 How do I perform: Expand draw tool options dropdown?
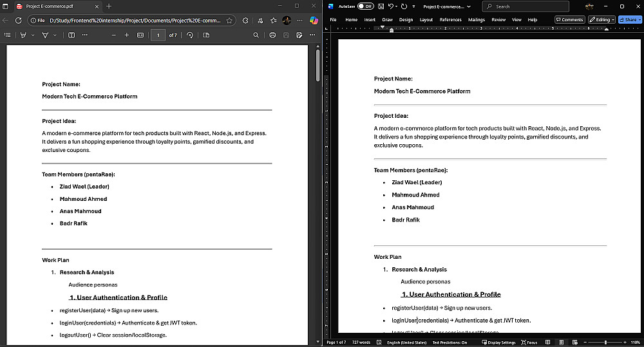[55, 35]
